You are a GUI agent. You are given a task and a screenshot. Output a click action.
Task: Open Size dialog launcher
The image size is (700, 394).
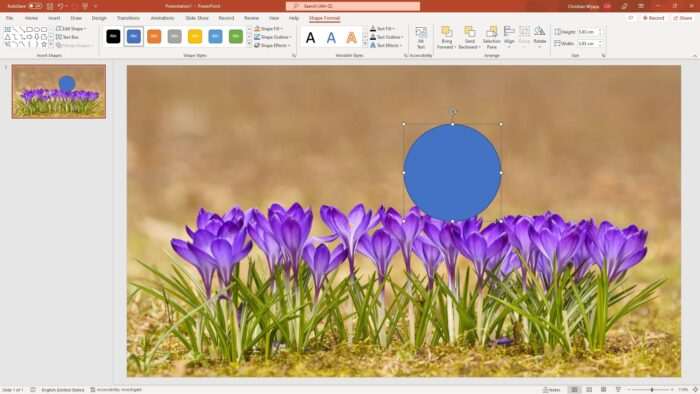pos(604,56)
